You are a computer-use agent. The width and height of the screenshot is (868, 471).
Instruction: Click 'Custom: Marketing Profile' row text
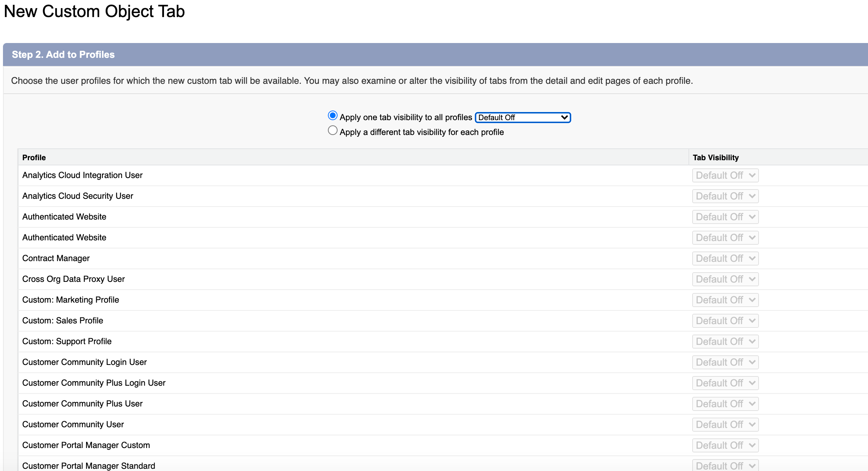70,300
